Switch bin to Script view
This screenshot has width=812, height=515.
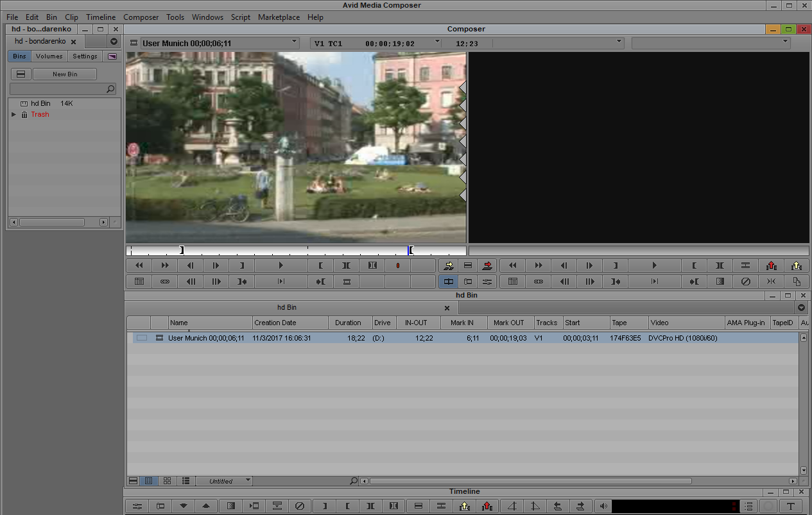pyautogui.click(x=186, y=481)
